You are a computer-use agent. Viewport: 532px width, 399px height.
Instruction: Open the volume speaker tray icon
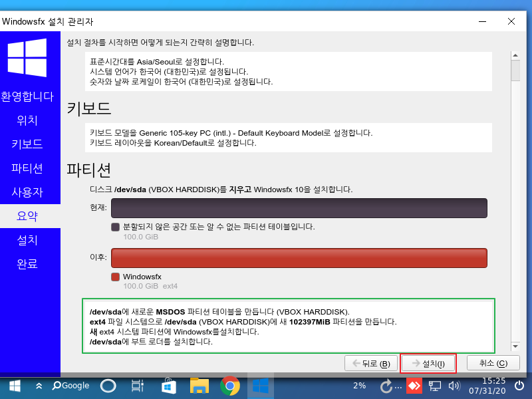[x=454, y=386]
